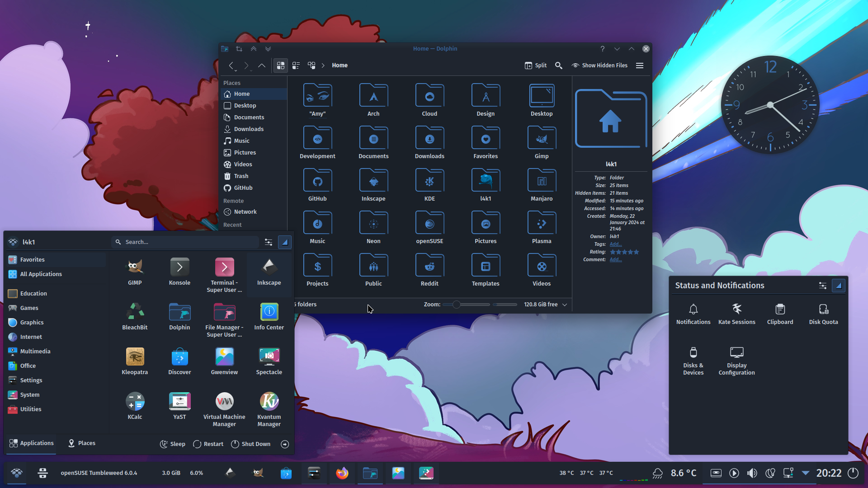The image size is (868, 488).
Task: Select the openSUSE folder in Dolphin
Action: [x=429, y=228]
